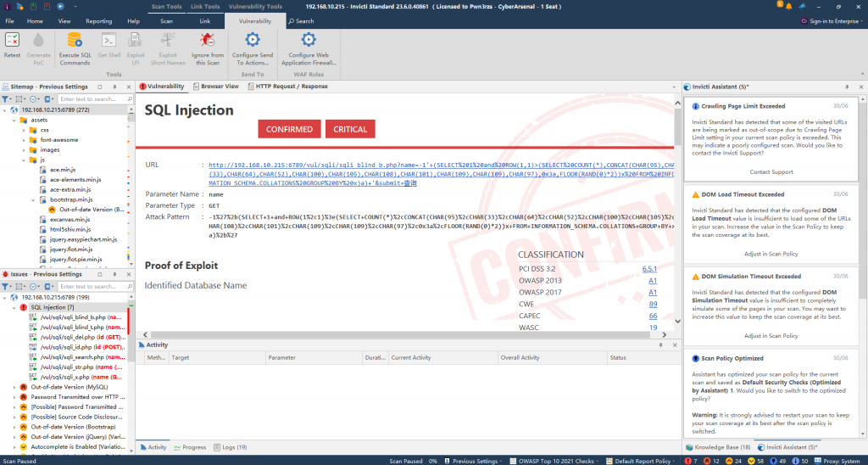The image size is (868, 465).
Task: Click the Issues panel window position icon
Action: [x=100, y=274]
